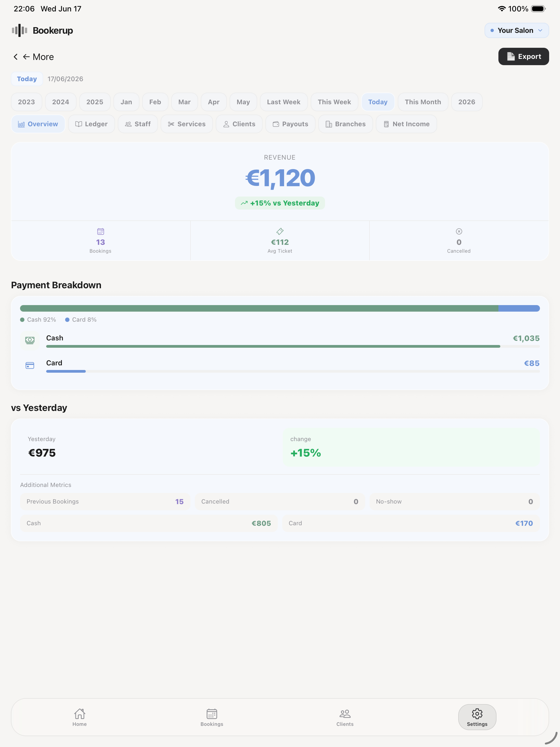The width and height of the screenshot is (560, 747).
Task: Open Home in bottom navigation
Action: point(80,717)
